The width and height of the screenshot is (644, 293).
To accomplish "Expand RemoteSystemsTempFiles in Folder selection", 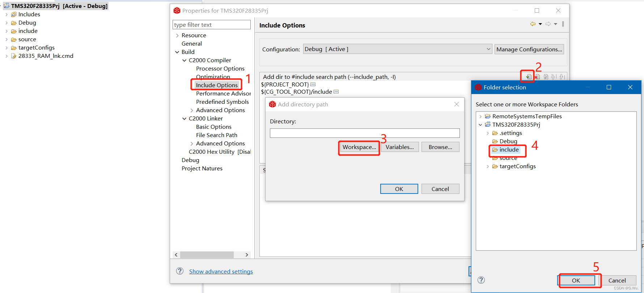I will coord(480,116).
